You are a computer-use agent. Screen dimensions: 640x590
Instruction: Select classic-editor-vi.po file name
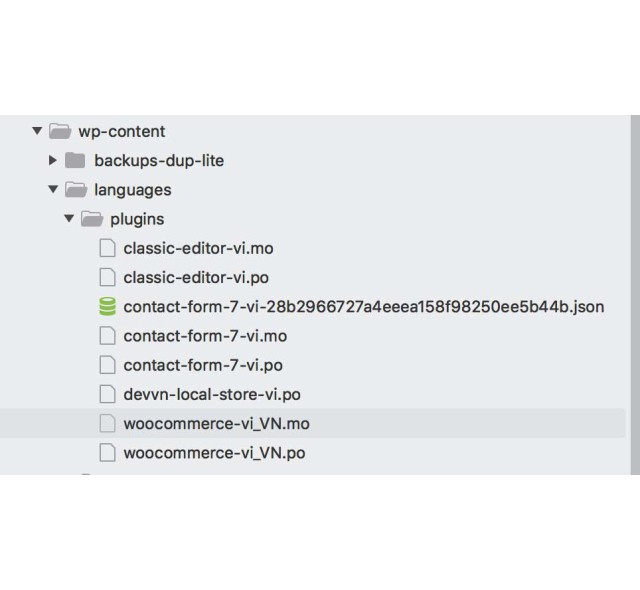(196, 278)
